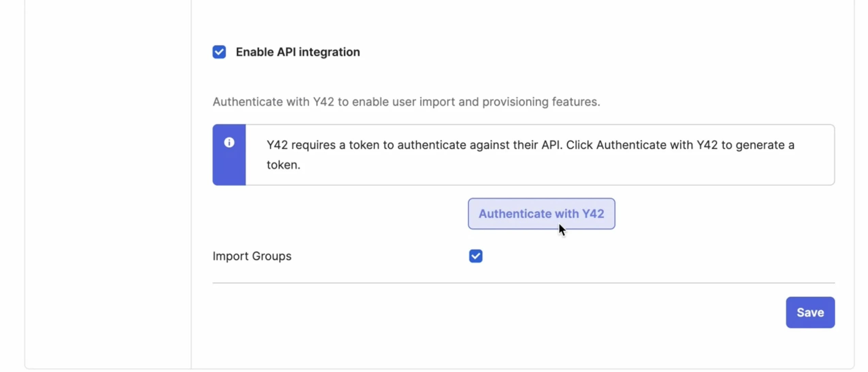The height and width of the screenshot is (372, 868).
Task: Toggle the Import Groups checkbox
Action: click(x=475, y=256)
